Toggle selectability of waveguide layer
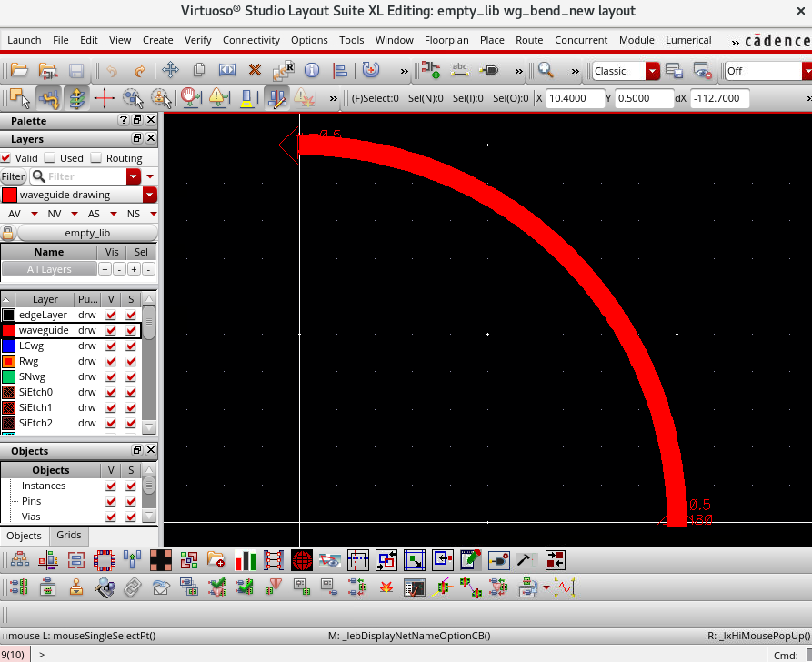Viewport: 812px width, 662px height. pyautogui.click(x=131, y=330)
